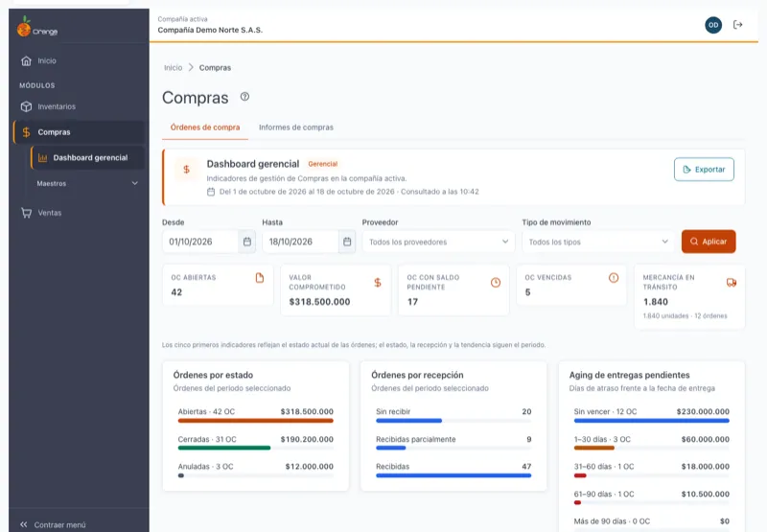The image size is (767, 532).
Task: Click '1.840 unidades · 12 órdenes' text
Action: [x=685, y=316]
